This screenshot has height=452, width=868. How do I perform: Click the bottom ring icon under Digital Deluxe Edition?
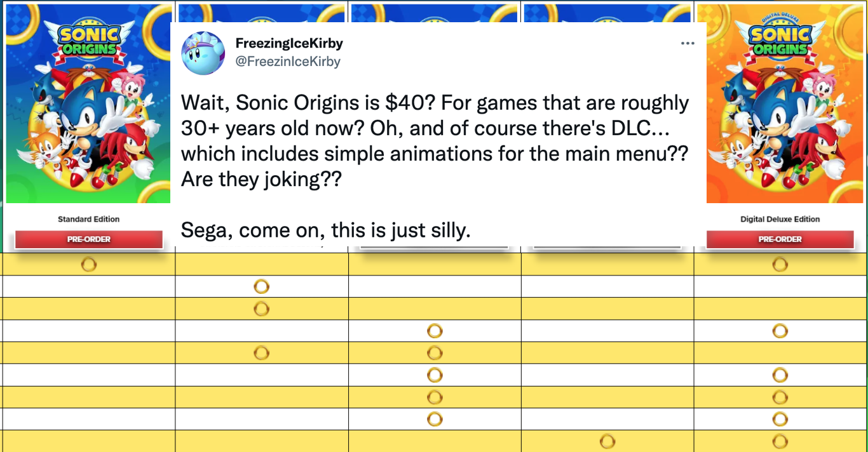pyautogui.click(x=780, y=441)
